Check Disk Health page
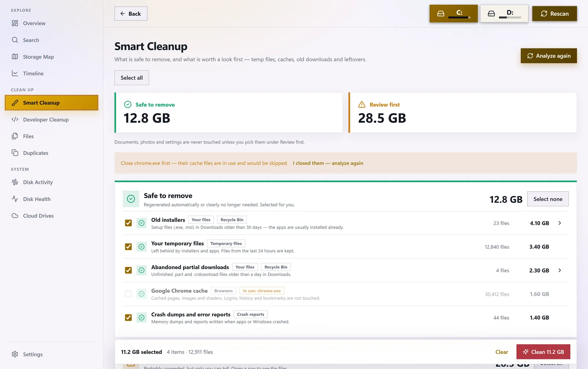 click(x=51, y=199)
